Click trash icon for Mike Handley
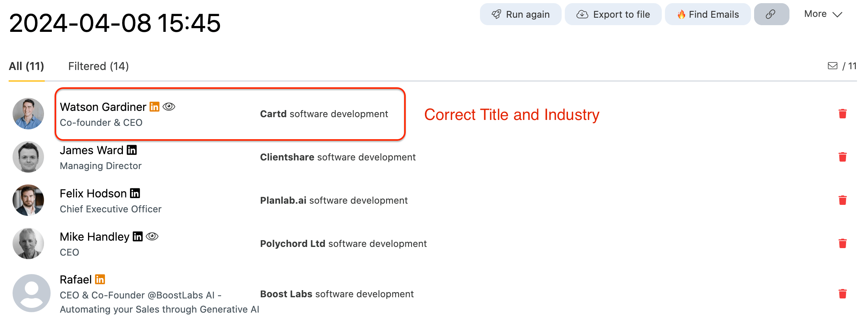Screen dimensions: 868x324 [x=842, y=244]
